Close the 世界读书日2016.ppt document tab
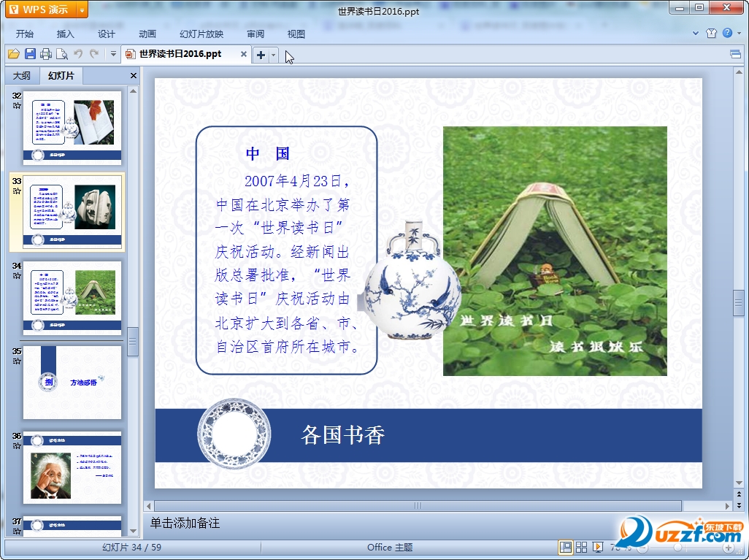 pyautogui.click(x=244, y=54)
